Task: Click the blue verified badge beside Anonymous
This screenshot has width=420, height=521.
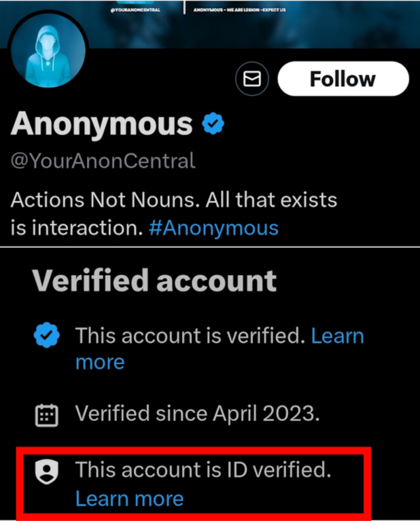Action: (213, 124)
